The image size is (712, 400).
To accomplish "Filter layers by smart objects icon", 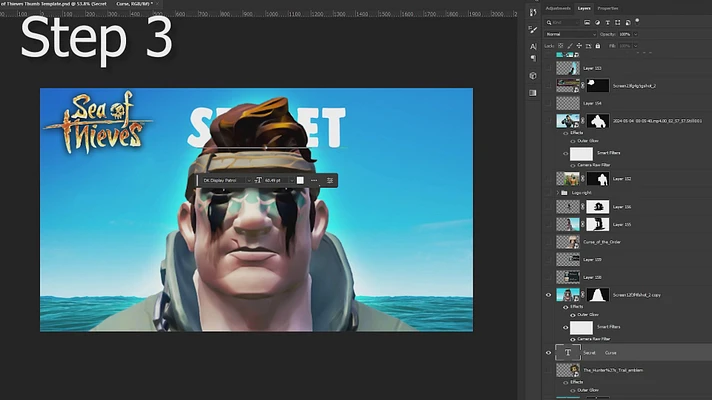I will 628,22.
